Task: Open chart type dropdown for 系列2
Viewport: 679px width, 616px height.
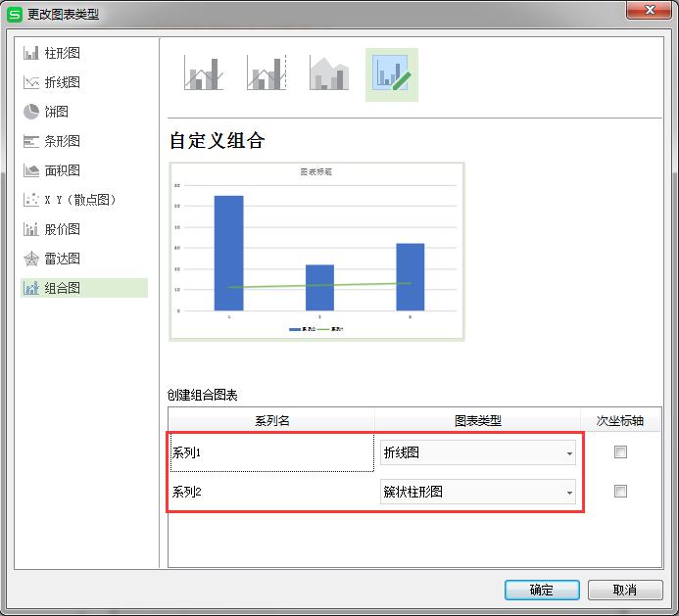Action: [x=478, y=492]
